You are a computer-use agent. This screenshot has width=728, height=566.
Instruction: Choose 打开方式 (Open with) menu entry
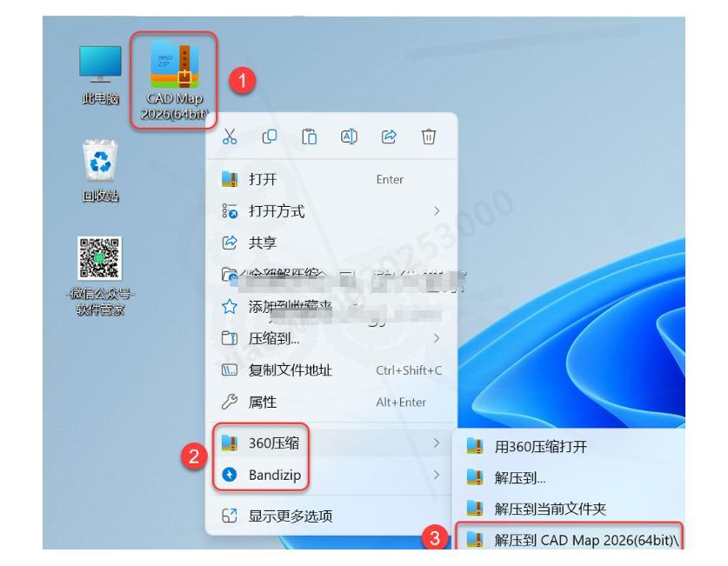(331, 211)
